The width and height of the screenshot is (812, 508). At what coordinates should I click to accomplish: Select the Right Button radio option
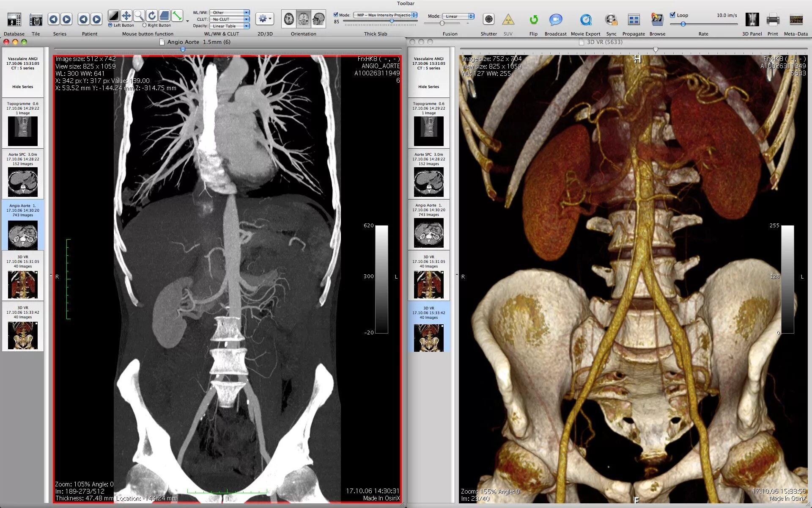pyautogui.click(x=145, y=25)
